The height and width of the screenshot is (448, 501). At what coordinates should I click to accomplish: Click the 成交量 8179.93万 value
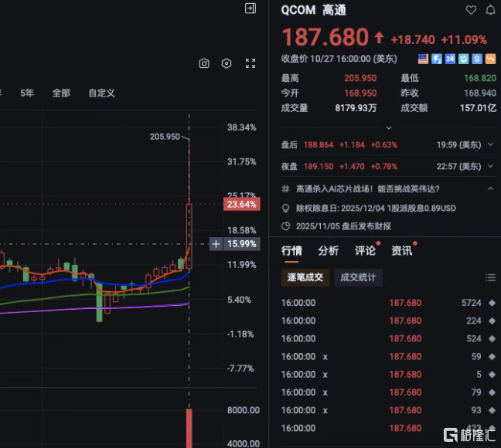(x=356, y=108)
